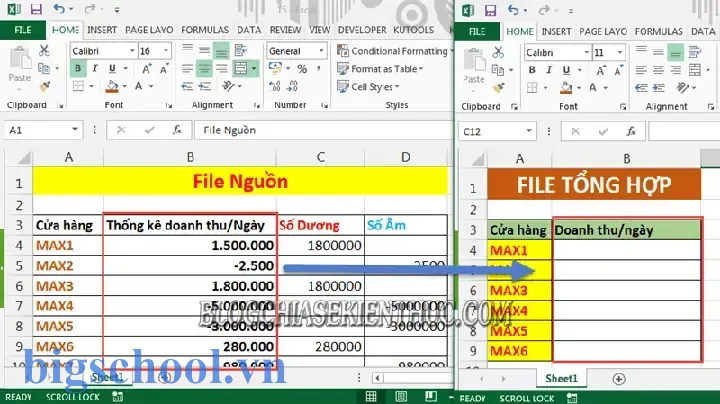Image resolution: width=720 pixels, height=404 pixels.
Task: Open KUTOOLS tab in left window
Action: tap(413, 30)
